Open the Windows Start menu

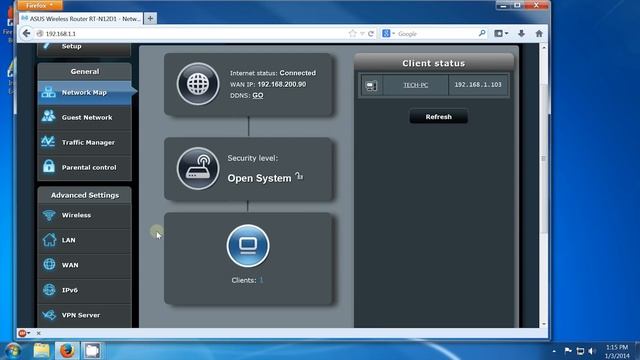12,351
